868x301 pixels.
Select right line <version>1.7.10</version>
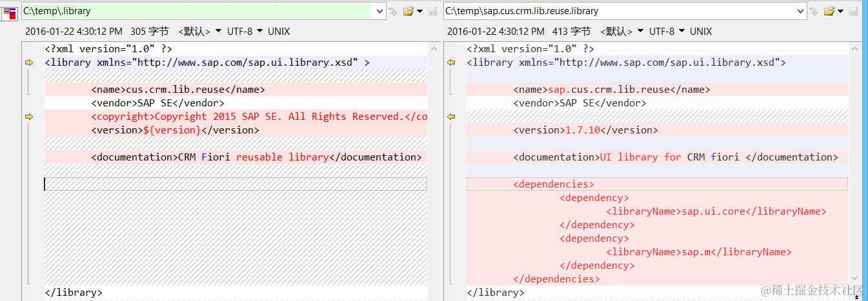(657, 130)
